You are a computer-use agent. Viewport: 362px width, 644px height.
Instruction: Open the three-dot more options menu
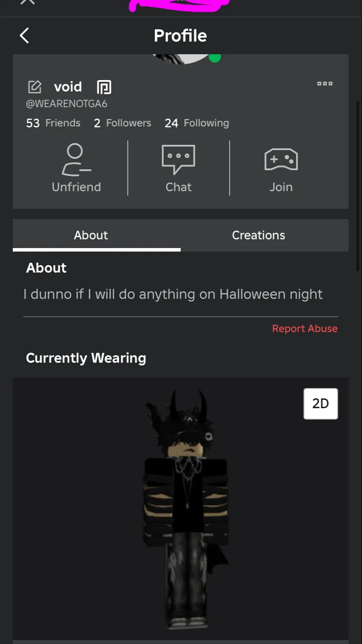coord(325,83)
